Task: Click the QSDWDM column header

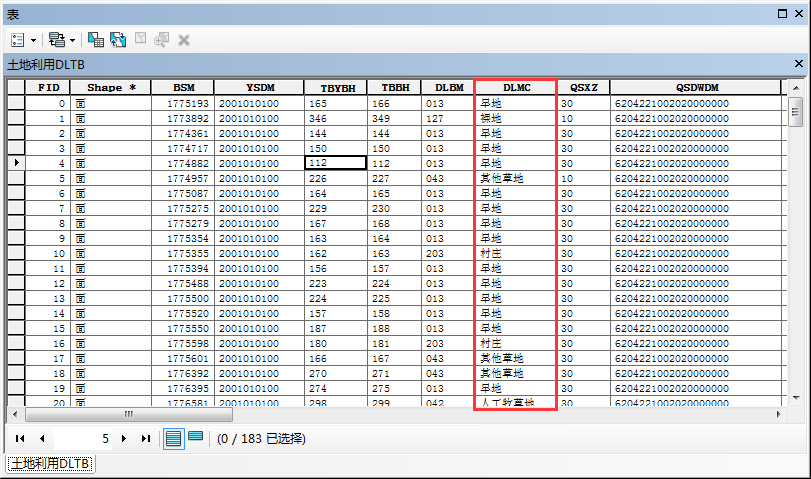Action: point(696,87)
